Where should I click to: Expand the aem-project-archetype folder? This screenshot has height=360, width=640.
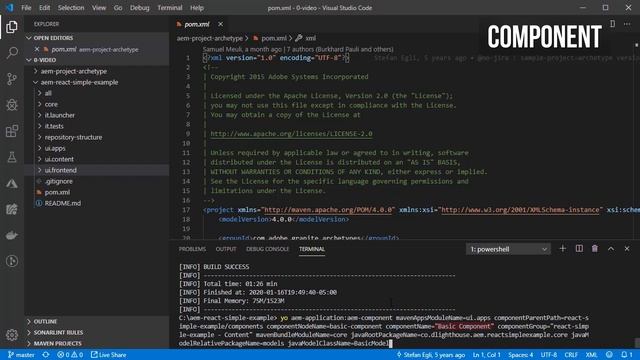point(36,71)
